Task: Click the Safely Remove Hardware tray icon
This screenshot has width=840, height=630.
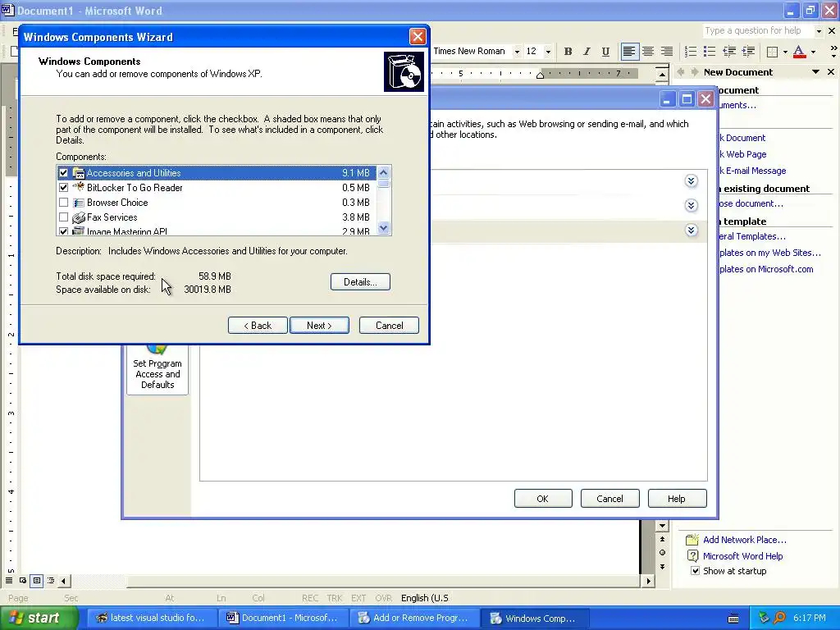Action: pyautogui.click(x=764, y=618)
